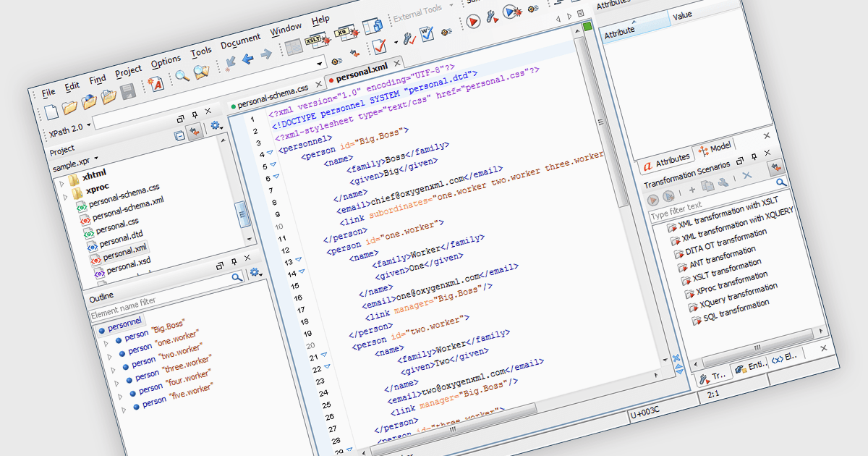
Task: Click the Validate document checkmark icon
Action: pos(380,48)
